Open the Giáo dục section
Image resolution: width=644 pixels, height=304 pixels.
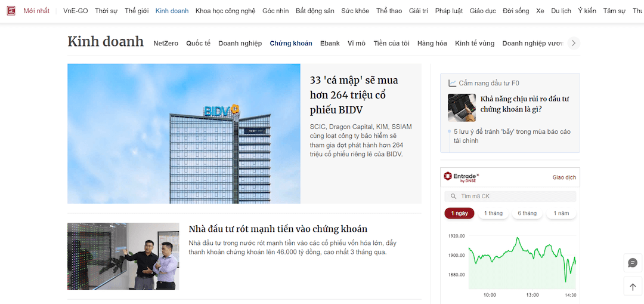[482, 11]
